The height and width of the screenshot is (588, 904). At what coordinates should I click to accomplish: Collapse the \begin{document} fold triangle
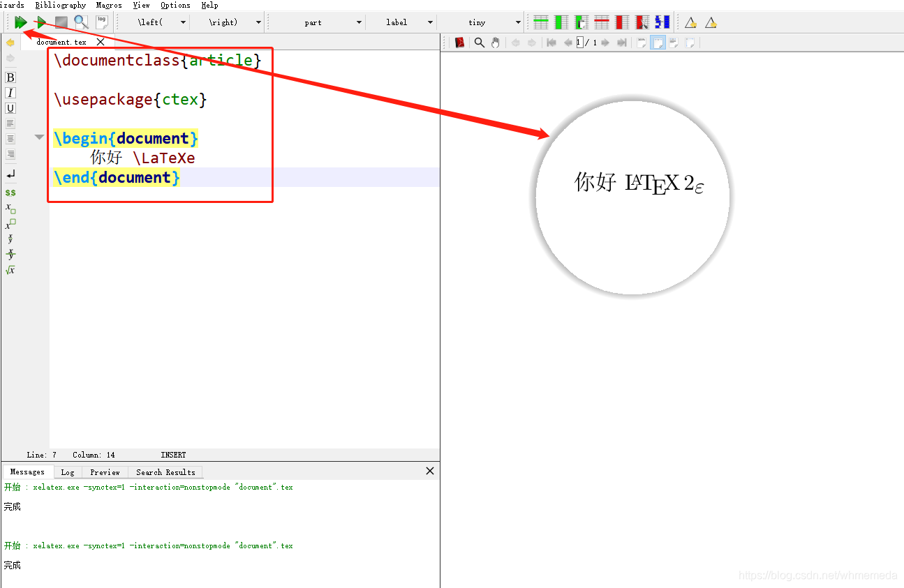click(39, 137)
